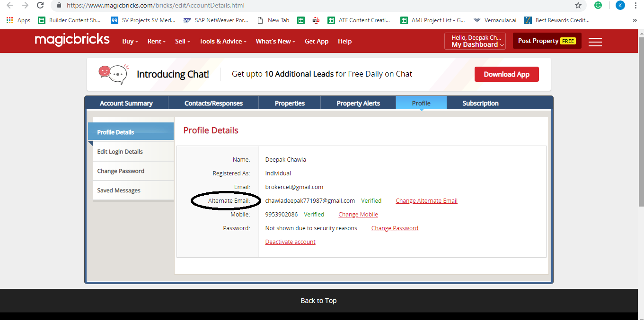Screen dimensions: 644x320
Task: Click the Grammarly extension icon
Action: (598, 6)
